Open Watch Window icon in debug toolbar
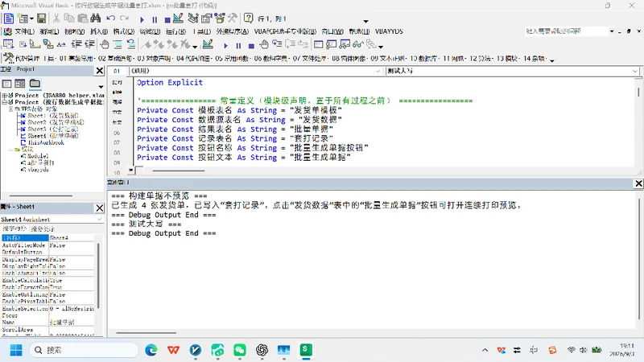Image resolution: width=644 pixels, height=362 pixels. tap(345, 44)
